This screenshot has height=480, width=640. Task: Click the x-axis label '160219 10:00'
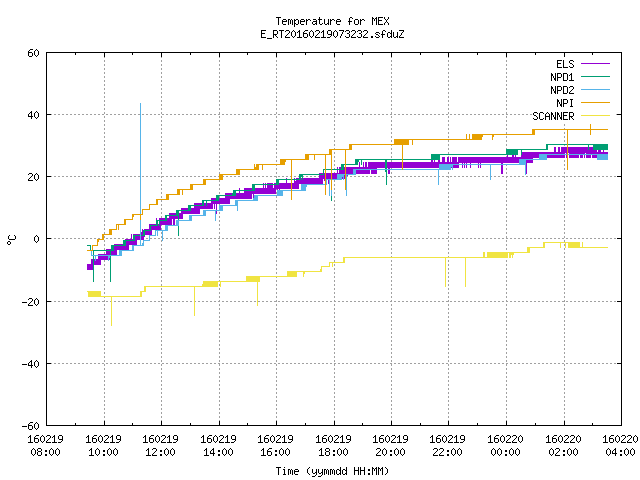pyautogui.click(x=103, y=445)
